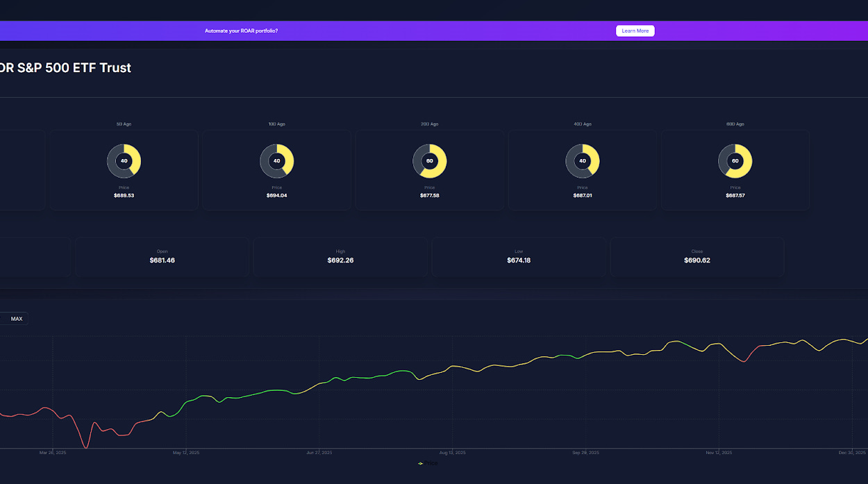Click the S&P 500 ETF Trust heading
This screenshot has width=868, height=484.
pos(66,67)
